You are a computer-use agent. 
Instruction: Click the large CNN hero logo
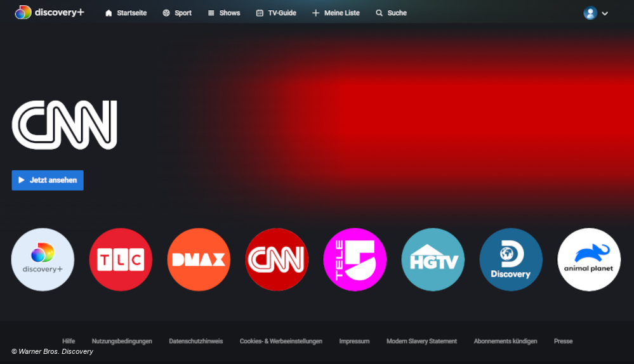[64, 125]
